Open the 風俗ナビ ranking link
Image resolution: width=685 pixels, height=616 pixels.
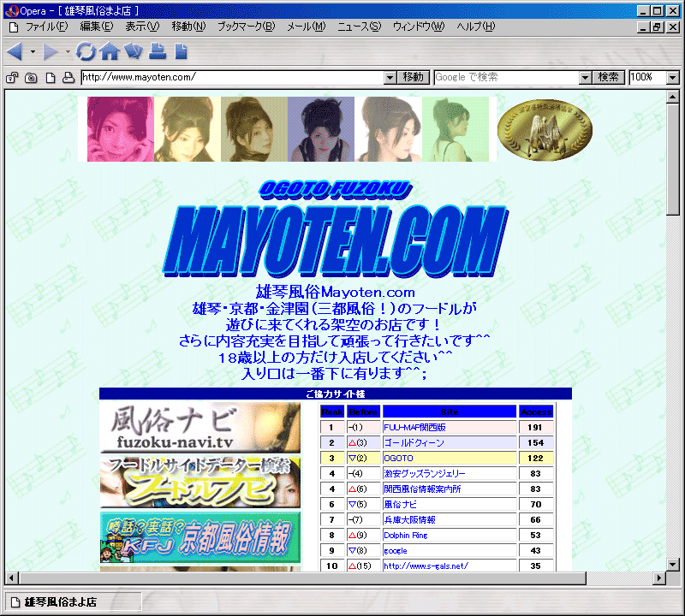pyautogui.click(x=400, y=504)
